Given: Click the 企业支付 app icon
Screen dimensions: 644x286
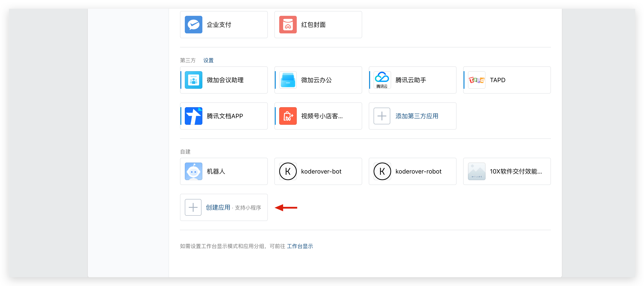Looking at the screenshot, I should (194, 25).
